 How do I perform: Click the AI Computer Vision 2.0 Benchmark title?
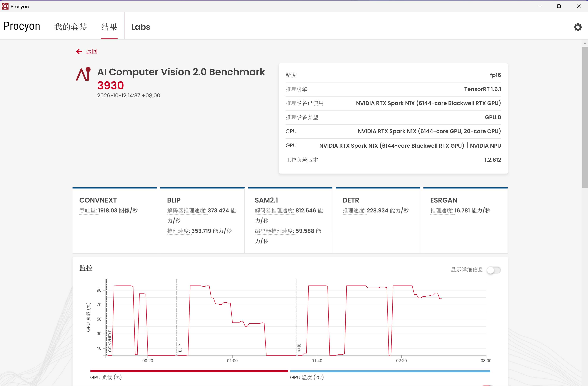pos(181,72)
